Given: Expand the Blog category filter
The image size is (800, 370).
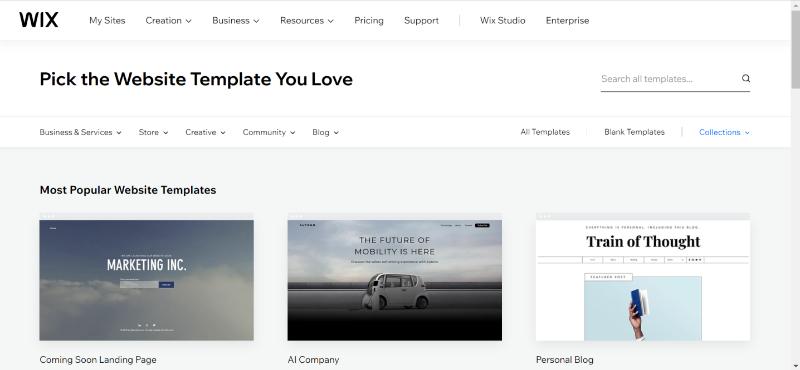Looking at the screenshot, I should point(326,132).
